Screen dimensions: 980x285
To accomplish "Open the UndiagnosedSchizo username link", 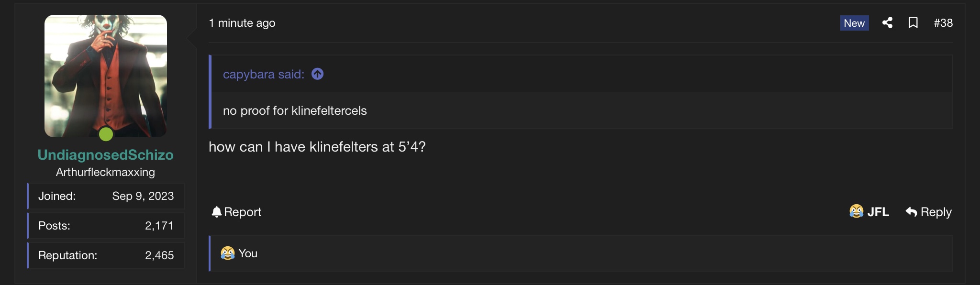I will point(105,154).
